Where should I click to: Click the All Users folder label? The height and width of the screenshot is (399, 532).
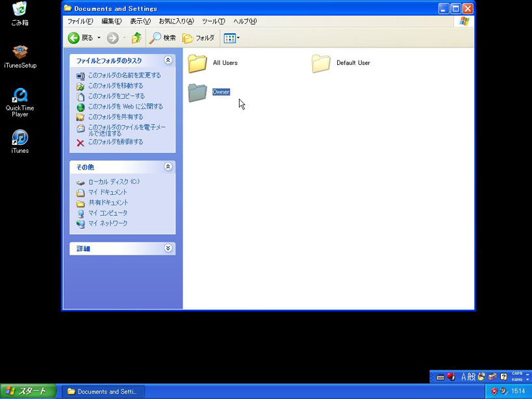225,63
